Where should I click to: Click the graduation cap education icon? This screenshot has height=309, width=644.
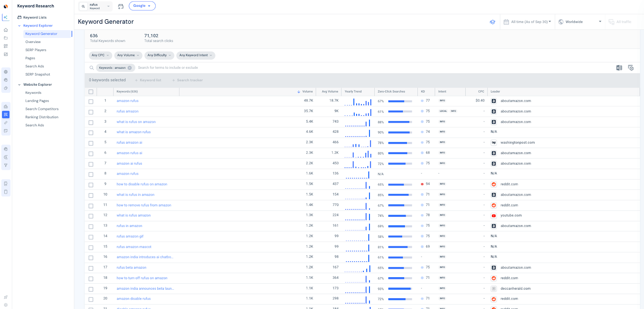[492, 22]
